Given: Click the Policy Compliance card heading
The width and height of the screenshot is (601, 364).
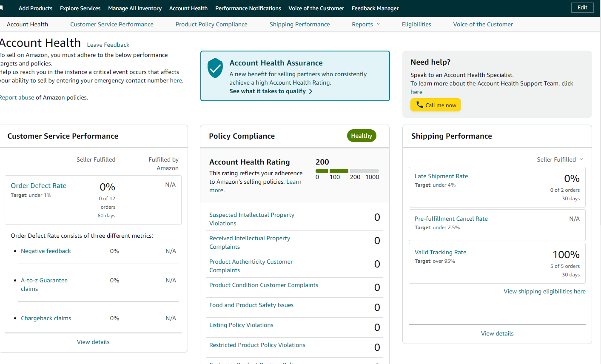Looking at the screenshot, I should [242, 136].
